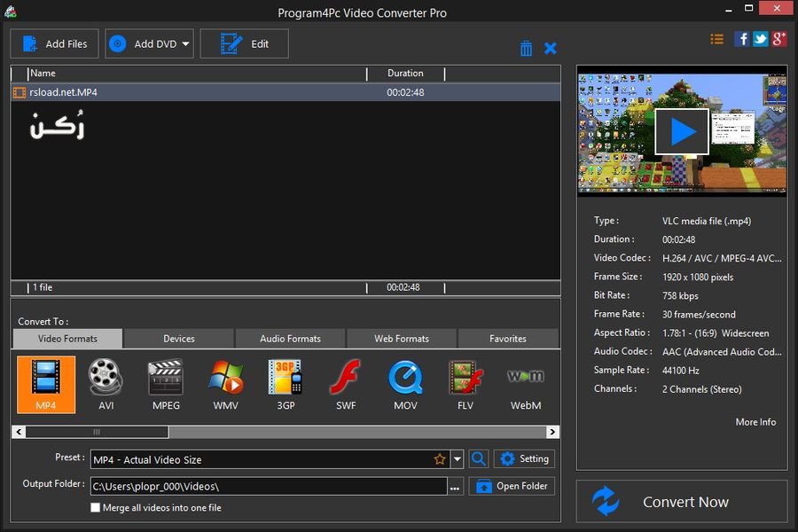Maximize the Video Converter window
Image resolution: width=798 pixels, height=532 pixels.
[x=748, y=8]
